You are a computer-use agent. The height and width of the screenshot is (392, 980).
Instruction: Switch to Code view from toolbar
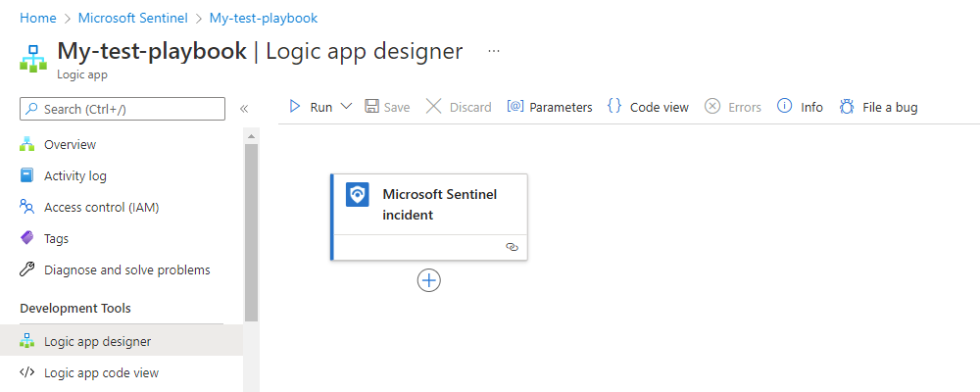tap(648, 107)
